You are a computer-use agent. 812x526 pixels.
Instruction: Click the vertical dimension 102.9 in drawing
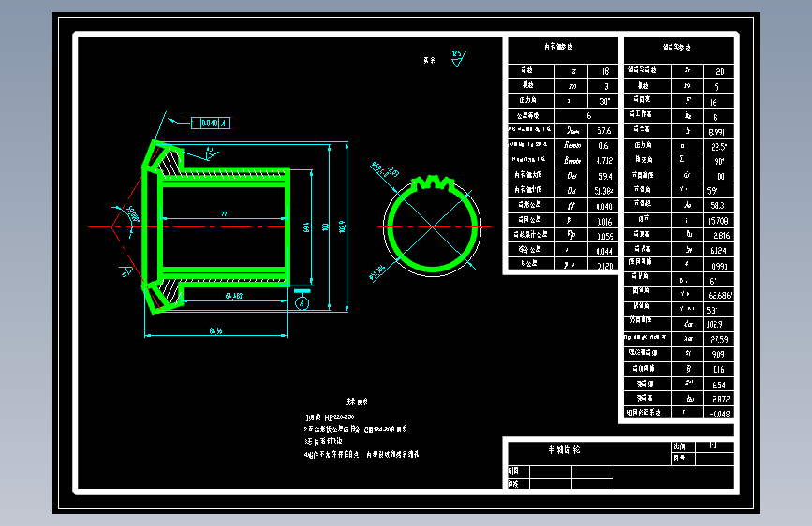[341, 226]
